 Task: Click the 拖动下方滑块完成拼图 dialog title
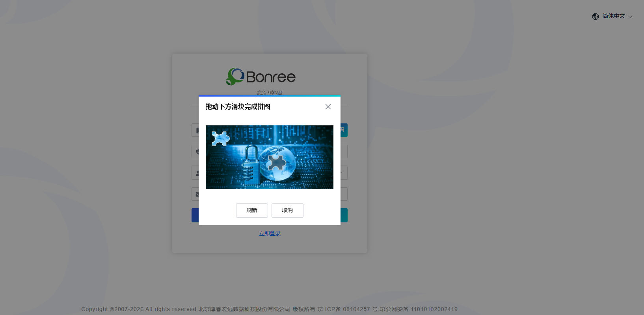(238, 107)
